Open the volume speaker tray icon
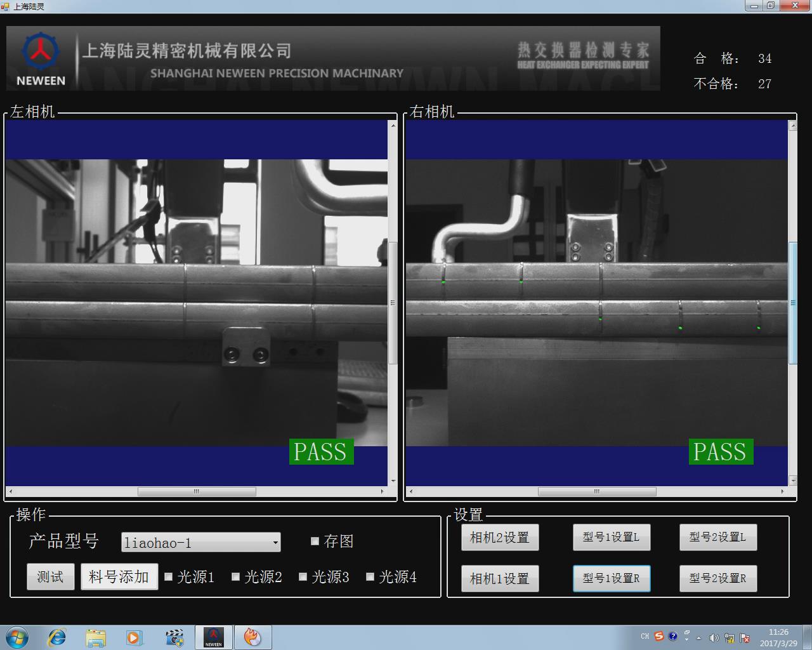 pyautogui.click(x=714, y=637)
